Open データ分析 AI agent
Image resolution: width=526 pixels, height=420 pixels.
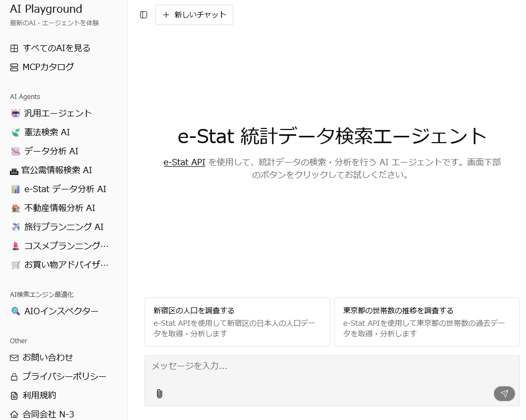click(x=51, y=151)
